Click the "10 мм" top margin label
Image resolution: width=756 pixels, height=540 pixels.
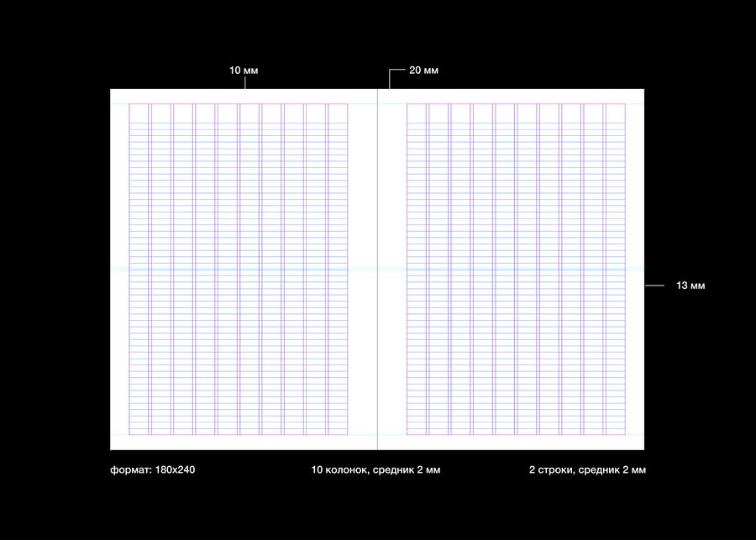click(x=244, y=71)
